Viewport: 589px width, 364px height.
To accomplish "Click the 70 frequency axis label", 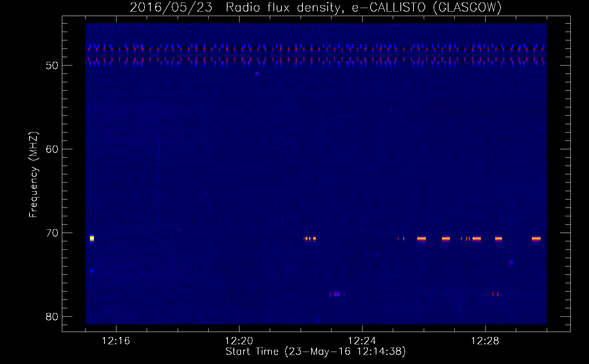I will (52, 233).
